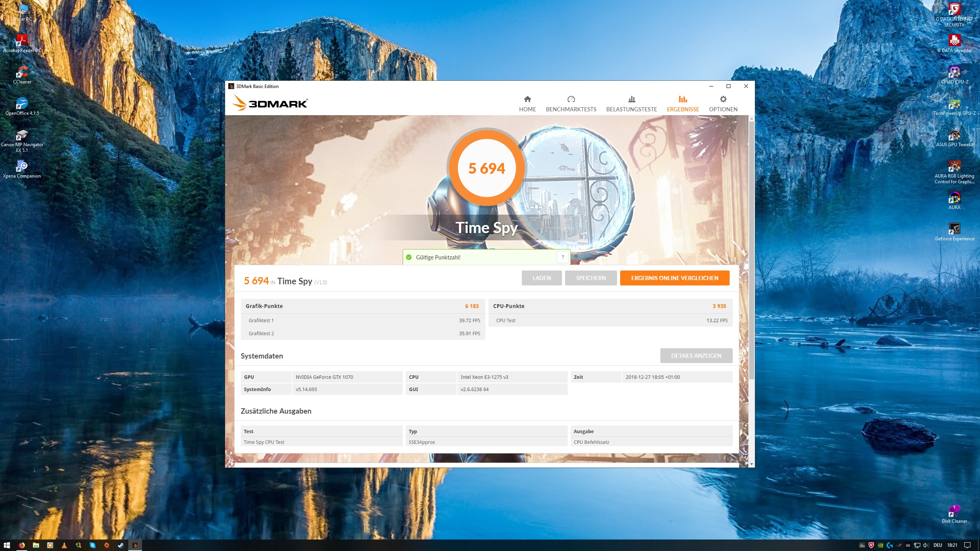Open Canon MP Navigator EX 5.1 shortcut
Screen dimensions: 980x551
22,140
